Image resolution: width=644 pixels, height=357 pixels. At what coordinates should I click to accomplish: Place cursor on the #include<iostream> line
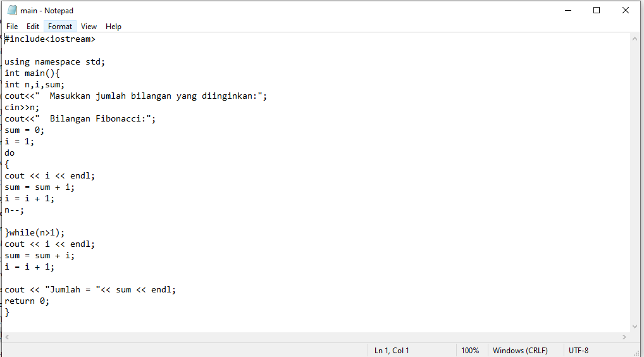51,39
